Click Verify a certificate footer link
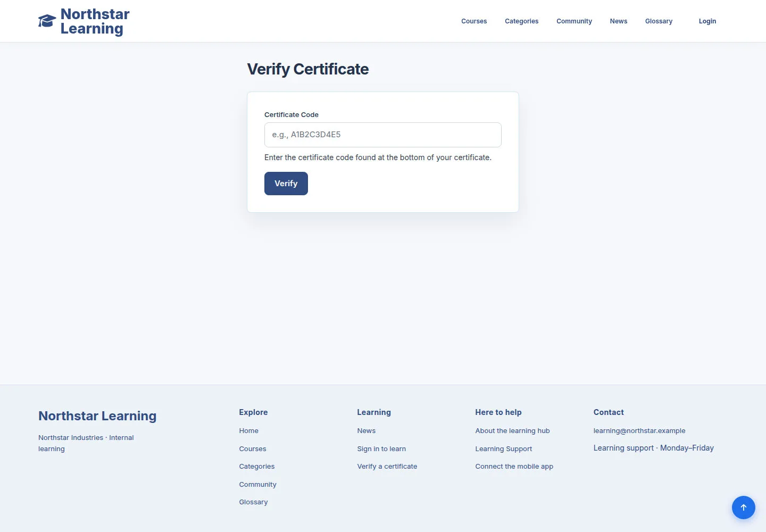This screenshot has height=532, width=766. pyautogui.click(x=387, y=467)
